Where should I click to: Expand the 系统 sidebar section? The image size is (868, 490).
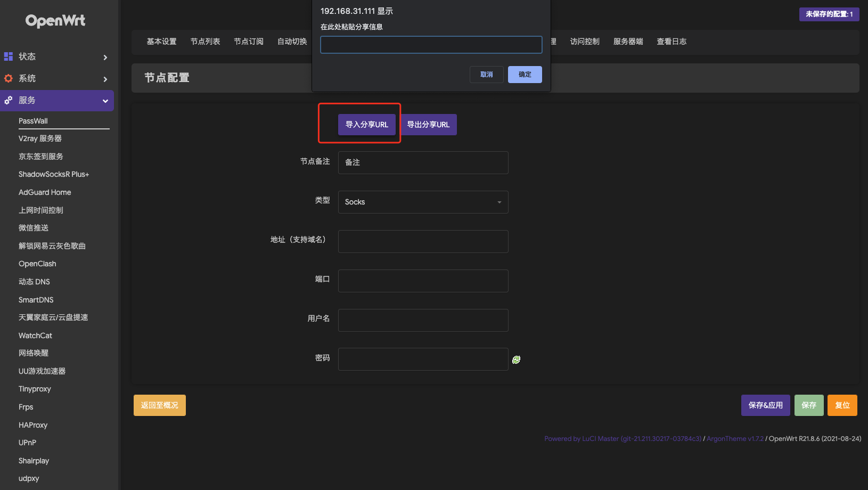[105, 78]
